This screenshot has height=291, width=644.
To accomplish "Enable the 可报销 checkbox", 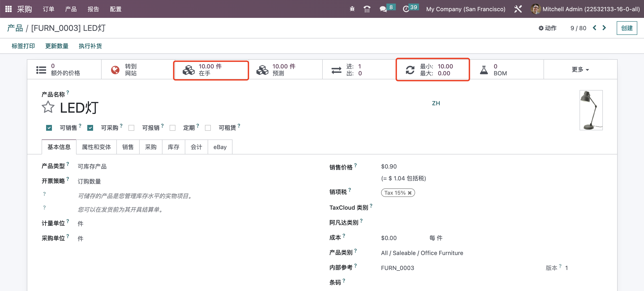I will click(x=131, y=128).
